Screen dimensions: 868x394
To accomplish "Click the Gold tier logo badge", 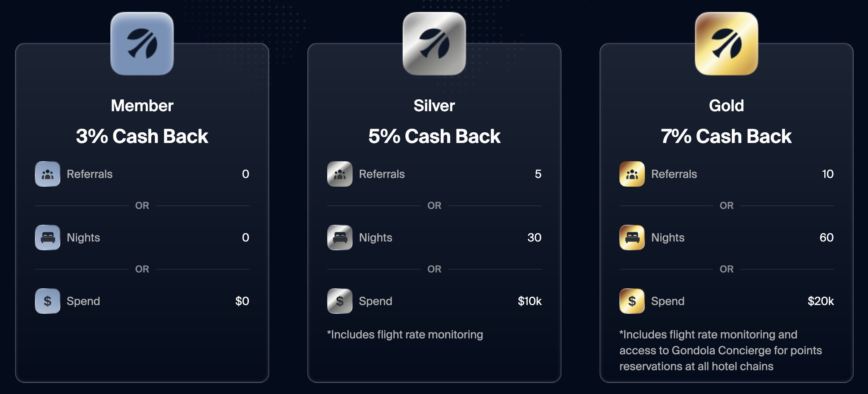I will (x=726, y=44).
